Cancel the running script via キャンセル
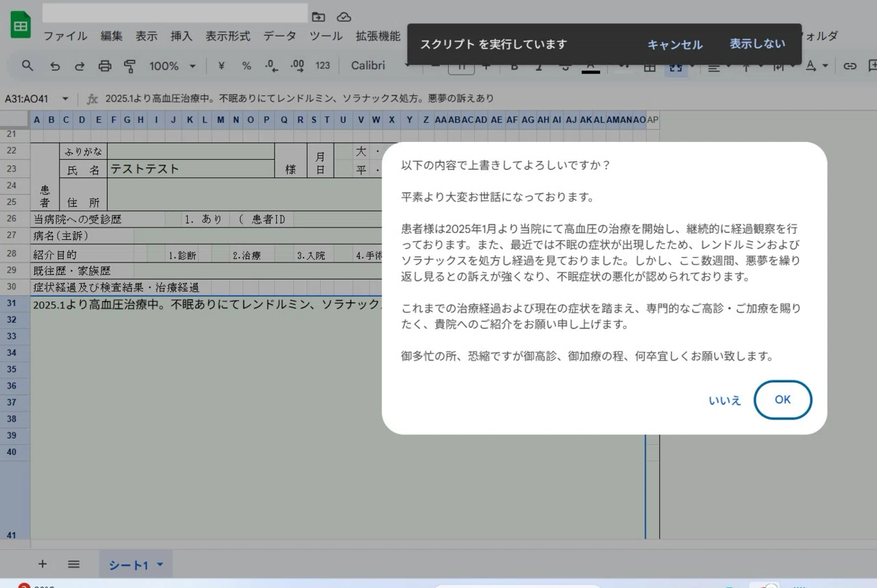877x588 pixels. 675,45
